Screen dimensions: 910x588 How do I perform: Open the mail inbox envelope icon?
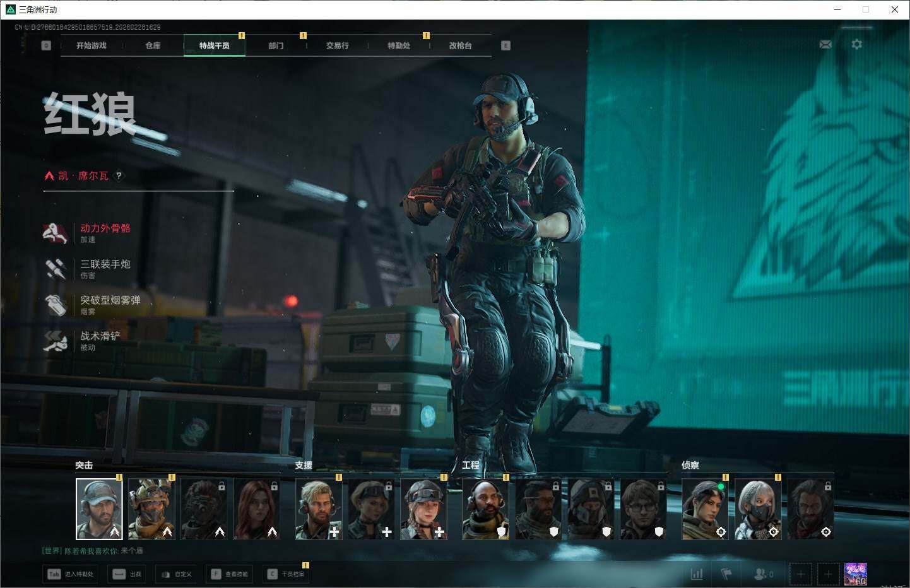click(x=825, y=44)
